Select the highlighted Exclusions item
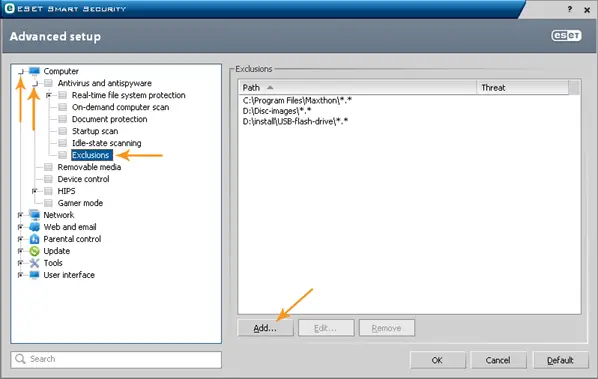598x379 pixels. point(91,155)
